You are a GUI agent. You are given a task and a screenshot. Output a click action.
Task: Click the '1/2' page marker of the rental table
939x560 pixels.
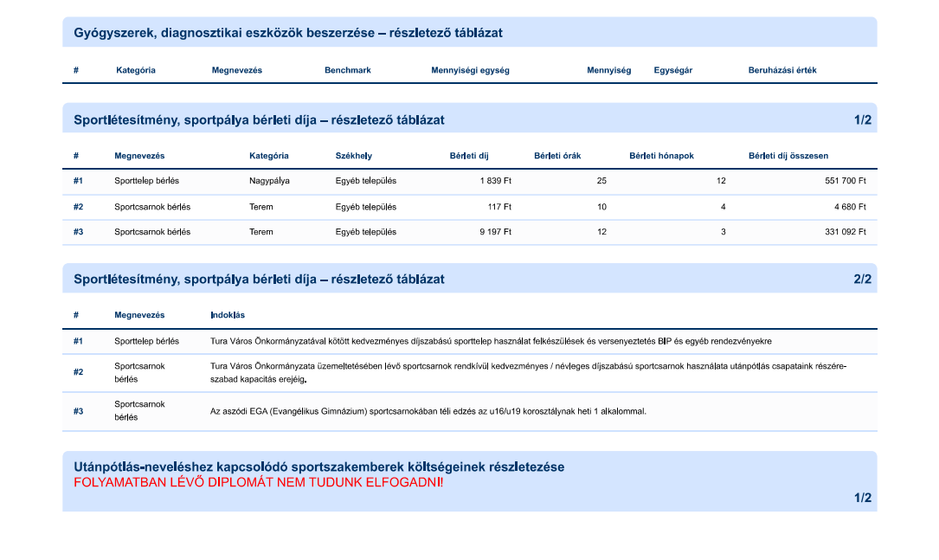coord(862,120)
